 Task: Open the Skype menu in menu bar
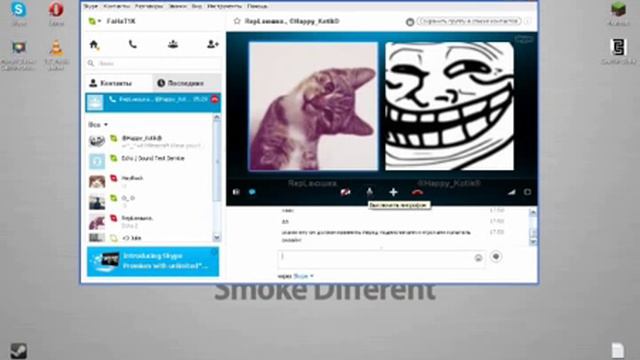91,6
